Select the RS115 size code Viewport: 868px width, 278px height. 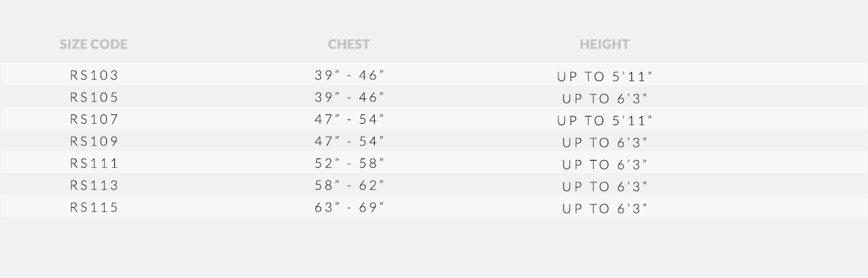tap(94, 208)
